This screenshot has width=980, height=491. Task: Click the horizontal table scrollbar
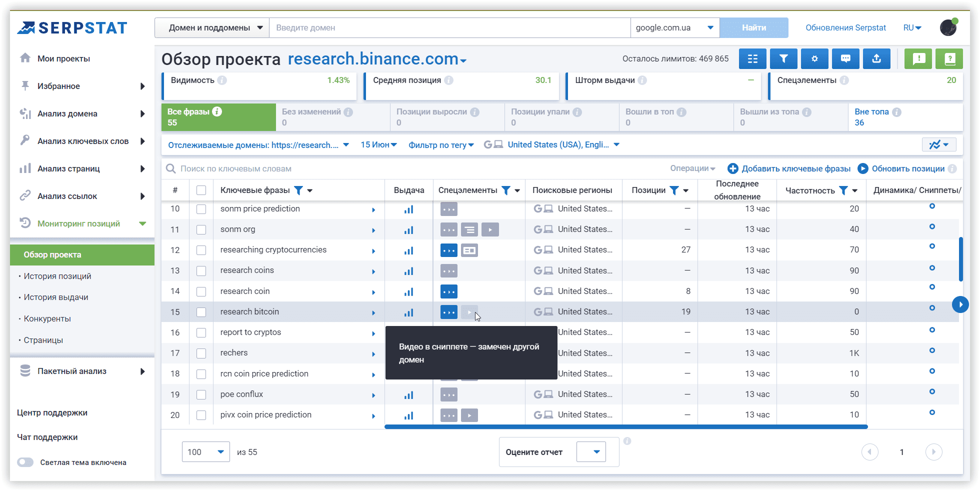coord(625,426)
